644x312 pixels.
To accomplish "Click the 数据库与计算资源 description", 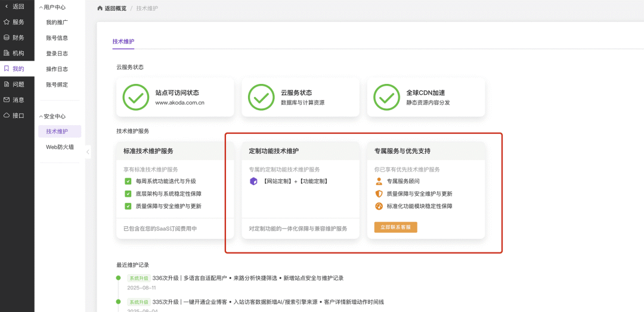I will coord(303,102).
